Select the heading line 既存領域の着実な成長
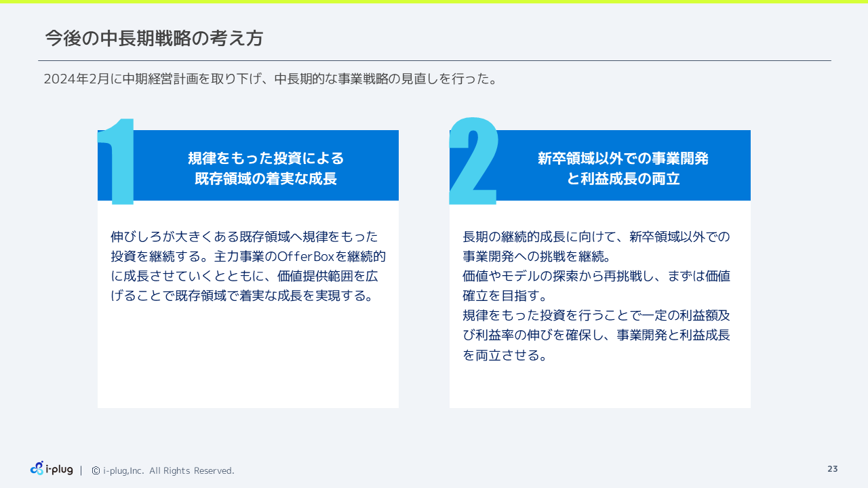 pos(266,179)
